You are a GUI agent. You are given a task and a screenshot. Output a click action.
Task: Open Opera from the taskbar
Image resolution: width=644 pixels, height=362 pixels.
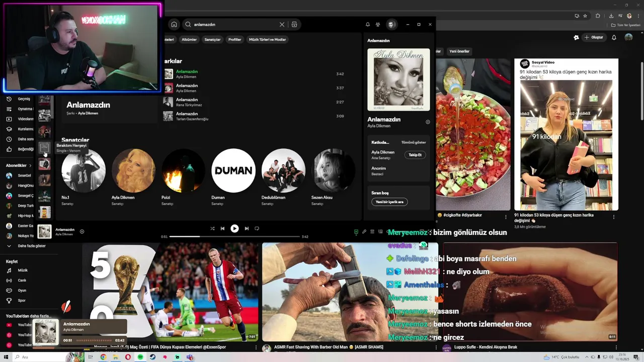point(128,357)
